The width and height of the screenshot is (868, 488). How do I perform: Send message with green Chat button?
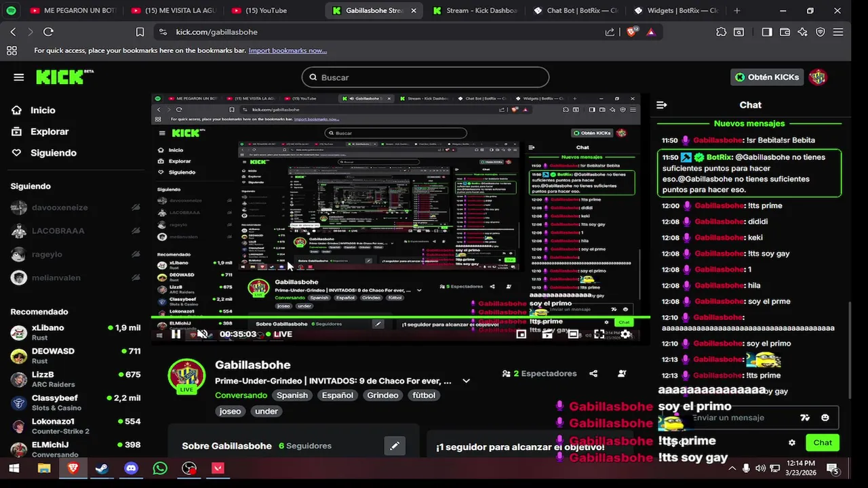pyautogui.click(x=823, y=443)
